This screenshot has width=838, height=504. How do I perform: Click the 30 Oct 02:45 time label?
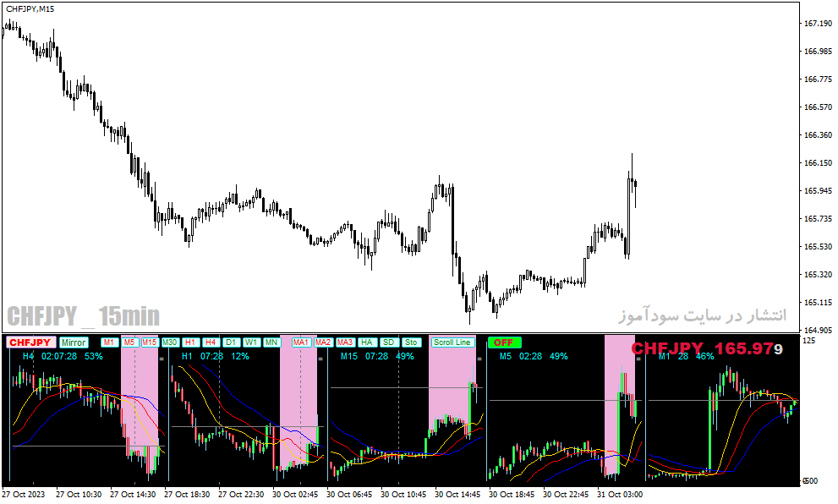coord(295,495)
